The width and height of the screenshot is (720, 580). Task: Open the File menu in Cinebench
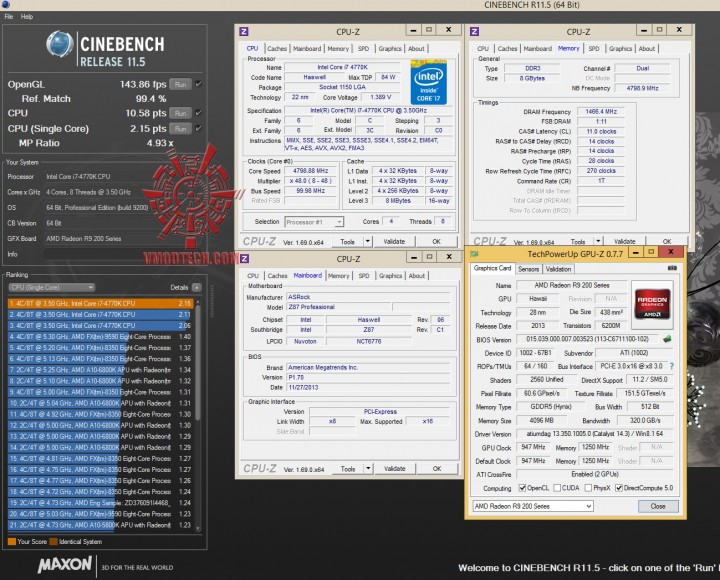click(x=9, y=17)
